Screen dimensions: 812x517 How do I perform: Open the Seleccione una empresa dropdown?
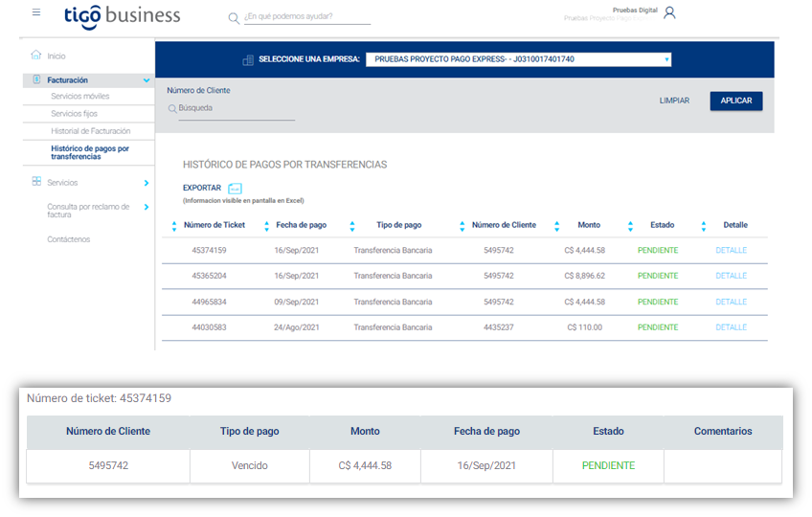(x=518, y=59)
